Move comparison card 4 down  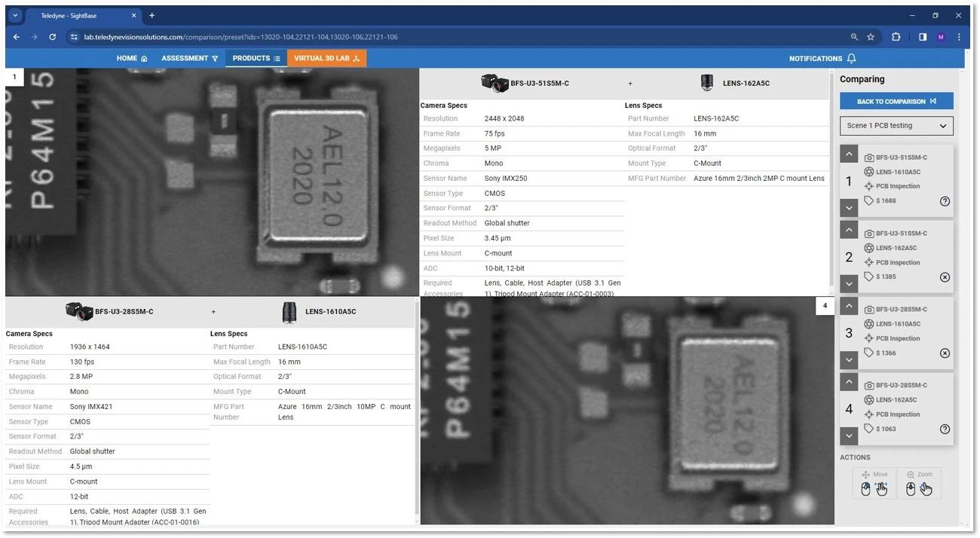(x=849, y=436)
